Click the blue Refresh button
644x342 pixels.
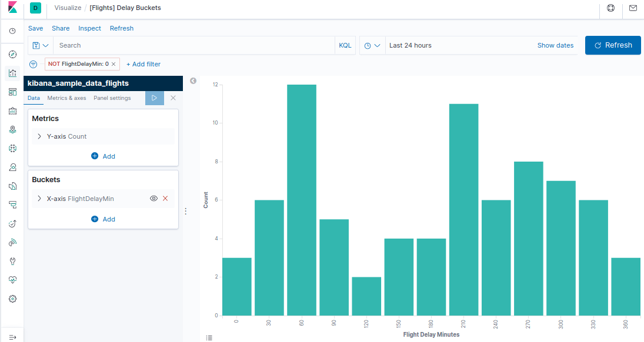(613, 45)
